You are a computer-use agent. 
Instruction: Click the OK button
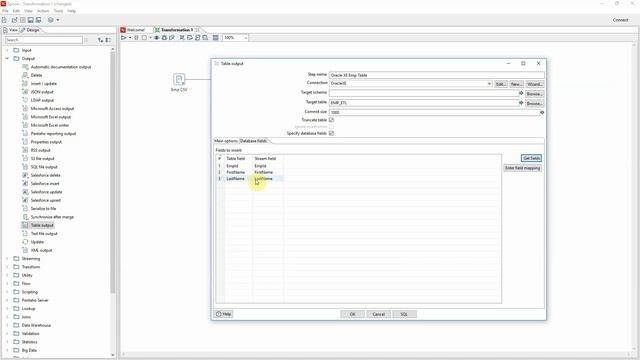click(x=353, y=314)
